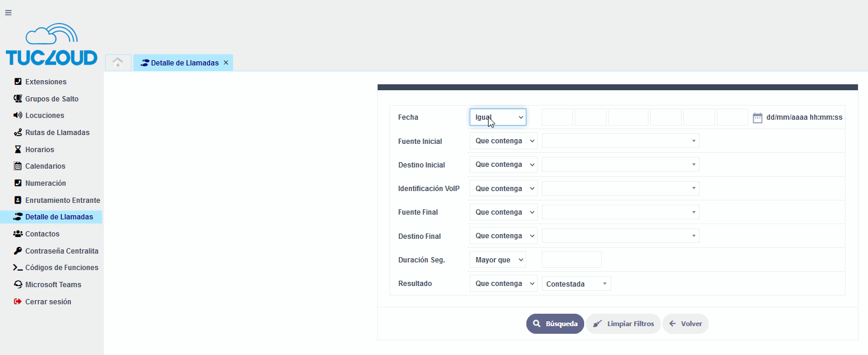
Task: Go to Enrutamiento Entrante in sidebar
Action: pos(62,200)
